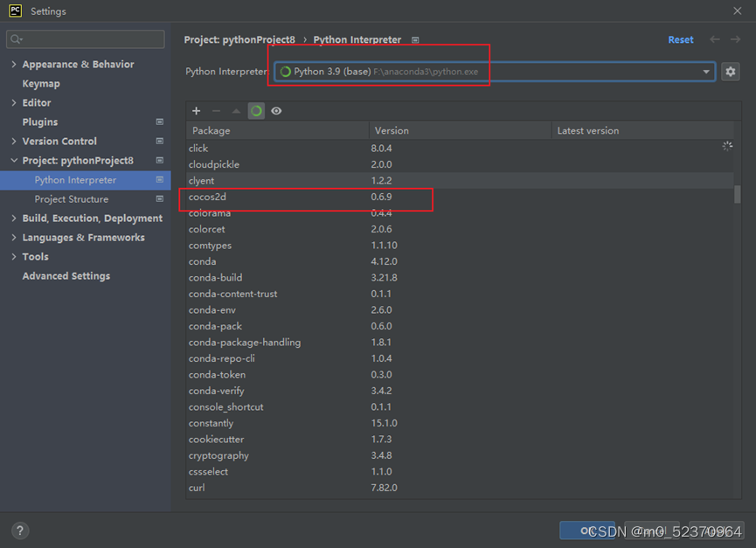Select the cloudpickle package row
This screenshot has width=756, height=548.
tap(460, 164)
